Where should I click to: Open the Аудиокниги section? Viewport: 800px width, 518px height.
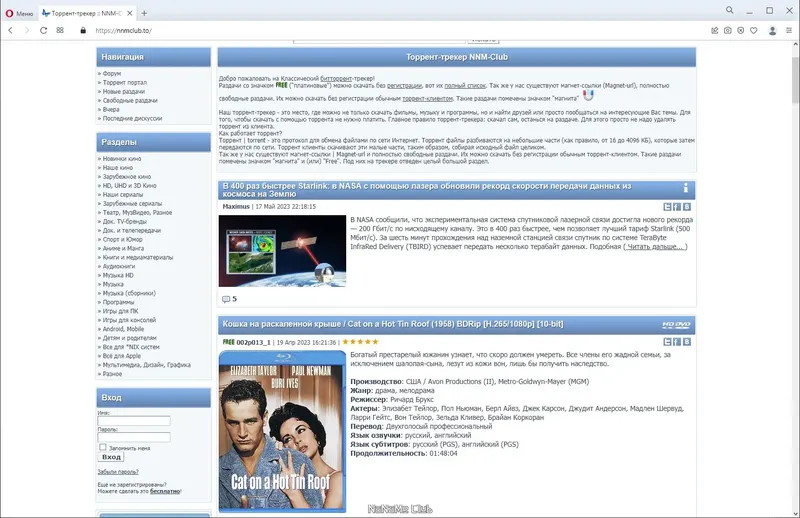[x=119, y=266]
